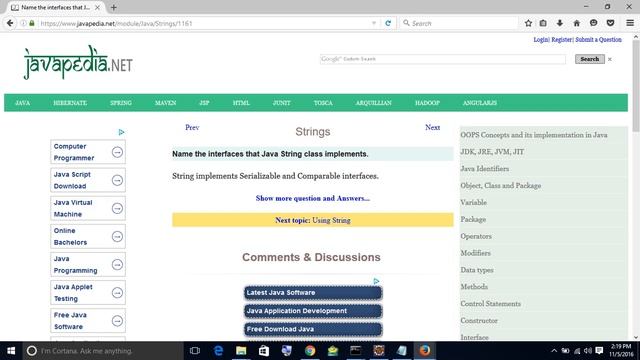Click the AdChoices icon above Latest Java Software
This screenshot has height=360, width=640.
pyautogui.click(x=376, y=281)
